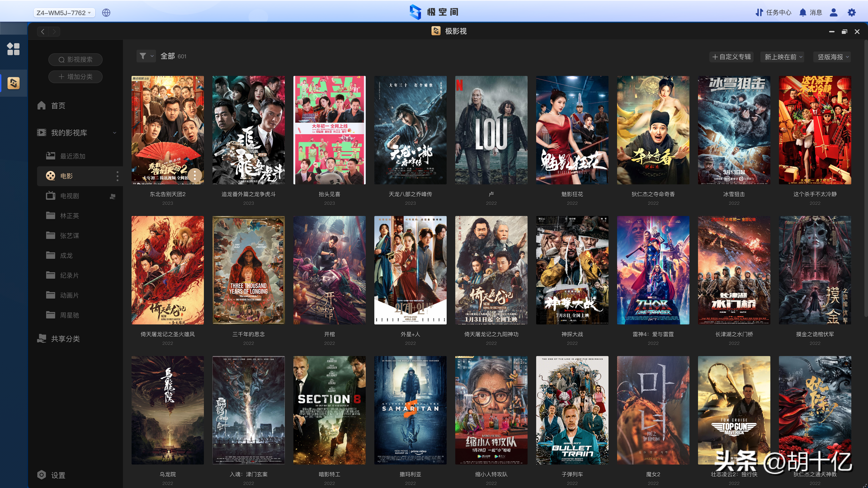The width and height of the screenshot is (868, 488).
Task: Open 神探大战 movie poster
Action: (572, 270)
